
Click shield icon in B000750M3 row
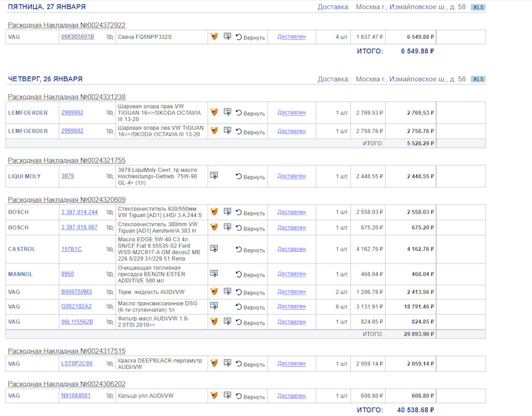pyautogui.click(x=214, y=291)
